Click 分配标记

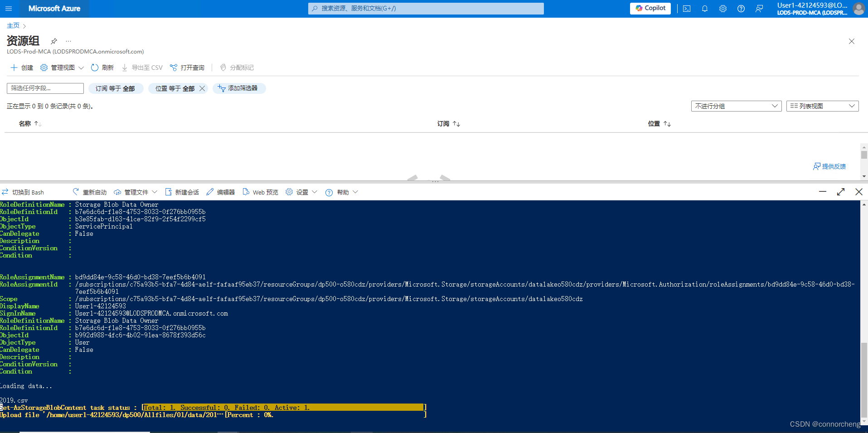pos(237,68)
